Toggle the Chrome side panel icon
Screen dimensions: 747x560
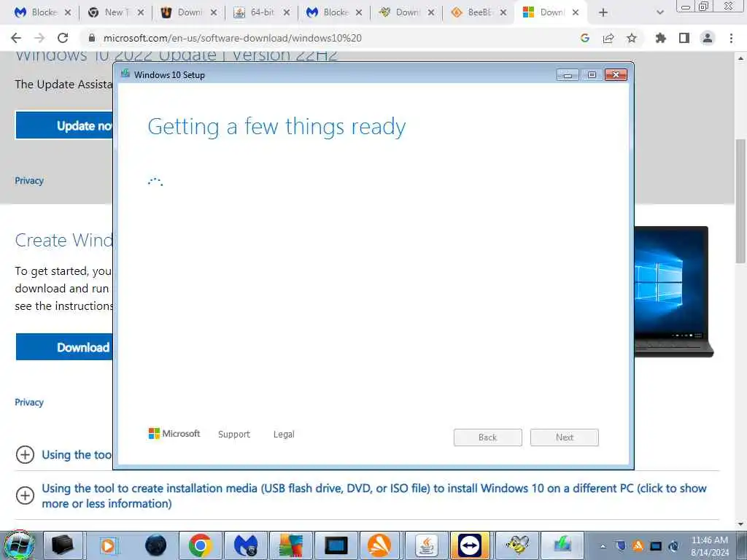(684, 38)
